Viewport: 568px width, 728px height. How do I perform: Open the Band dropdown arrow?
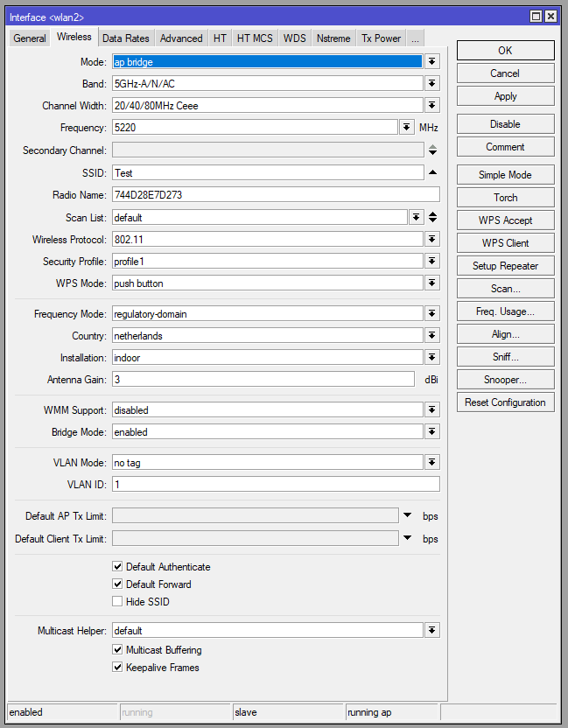(x=432, y=84)
